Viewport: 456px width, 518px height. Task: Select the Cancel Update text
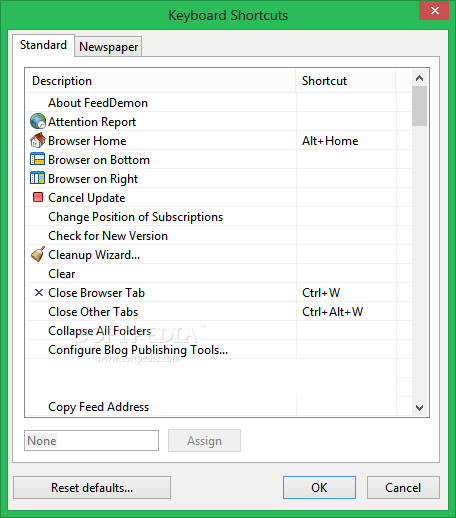tap(87, 198)
